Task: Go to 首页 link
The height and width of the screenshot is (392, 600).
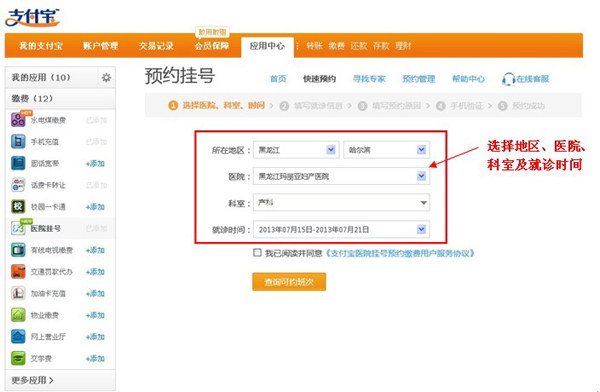Action: click(278, 79)
